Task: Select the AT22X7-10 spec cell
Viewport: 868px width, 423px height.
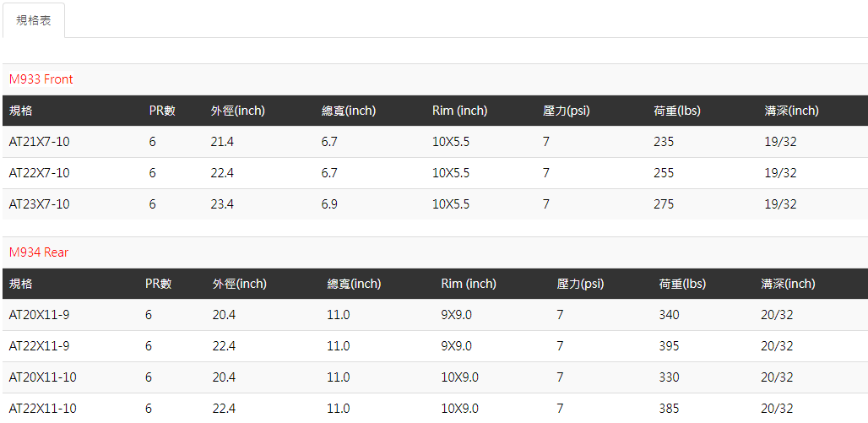Action: point(40,173)
